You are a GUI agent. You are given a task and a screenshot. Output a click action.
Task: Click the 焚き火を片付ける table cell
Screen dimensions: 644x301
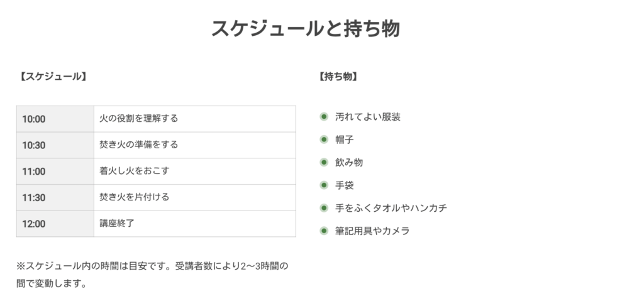pyautogui.click(x=195, y=198)
